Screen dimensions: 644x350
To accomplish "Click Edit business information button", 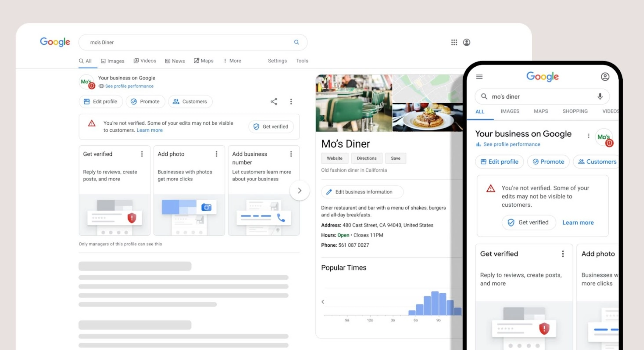I will point(362,192).
